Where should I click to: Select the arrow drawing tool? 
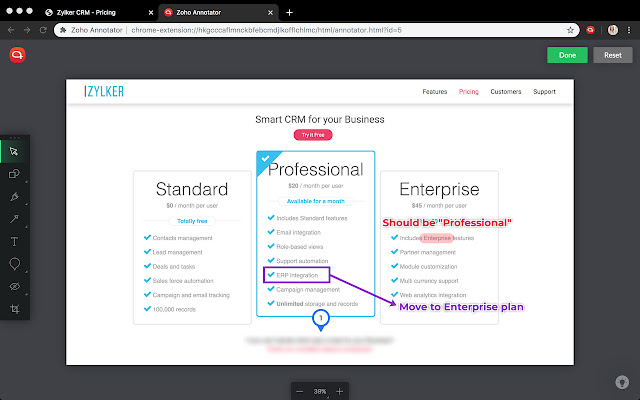click(x=14, y=219)
